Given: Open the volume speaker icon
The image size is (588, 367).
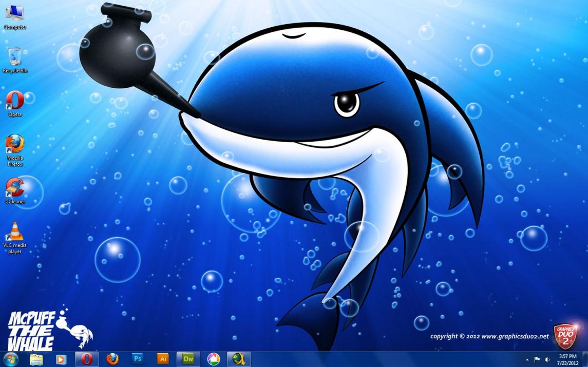Looking at the screenshot, I should pos(547,359).
